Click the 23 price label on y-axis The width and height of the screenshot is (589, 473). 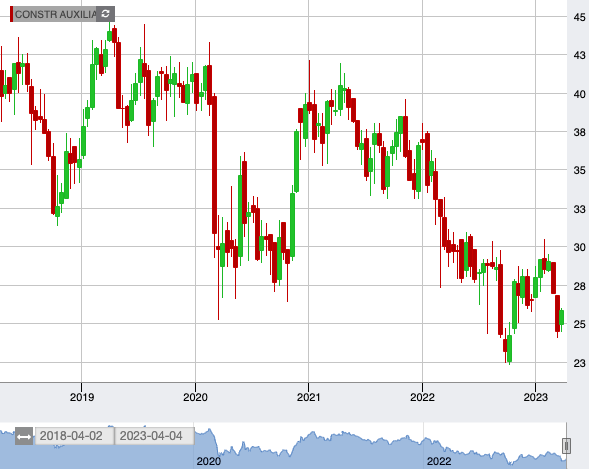579,363
